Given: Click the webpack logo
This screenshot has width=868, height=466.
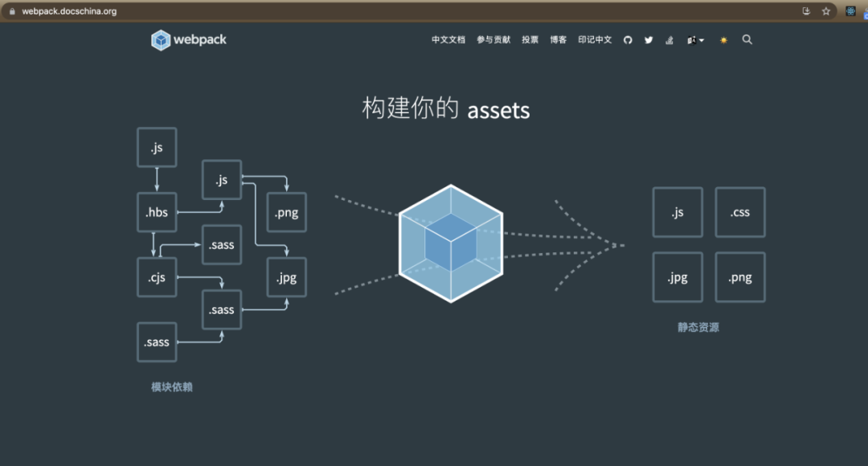Looking at the screenshot, I should pyautogui.click(x=189, y=39).
